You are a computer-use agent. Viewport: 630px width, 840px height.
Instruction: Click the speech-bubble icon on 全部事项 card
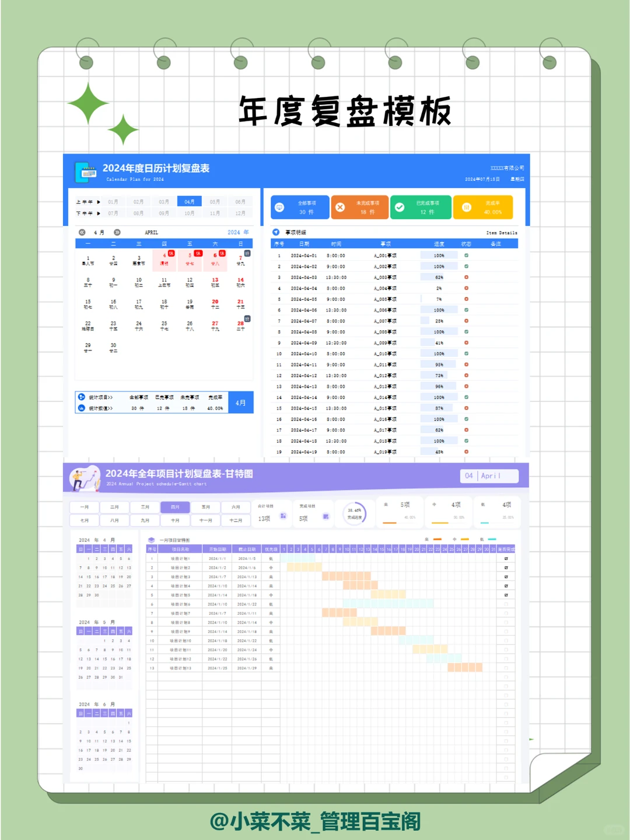[280, 207]
